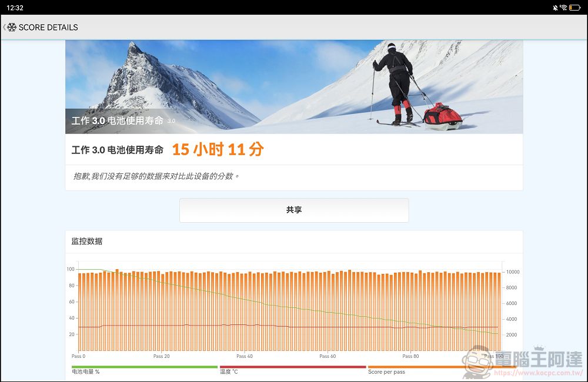
Task: Tap the Pass 0 axis label
Action: coord(78,356)
